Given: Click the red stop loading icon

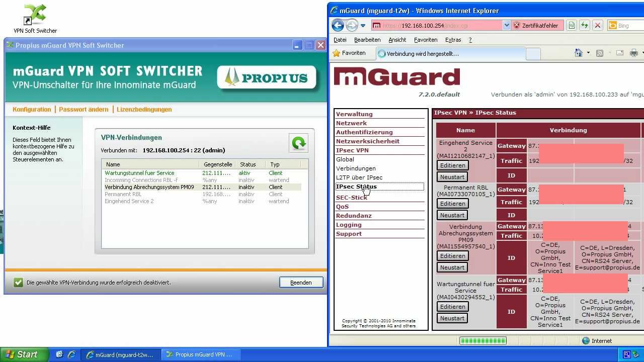Looking at the screenshot, I should click(597, 26).
